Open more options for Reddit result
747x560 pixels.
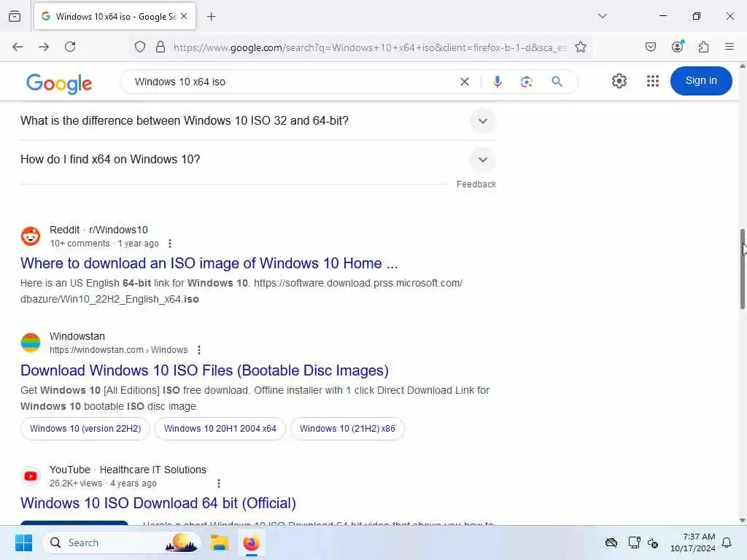click(x=170, y=244)
